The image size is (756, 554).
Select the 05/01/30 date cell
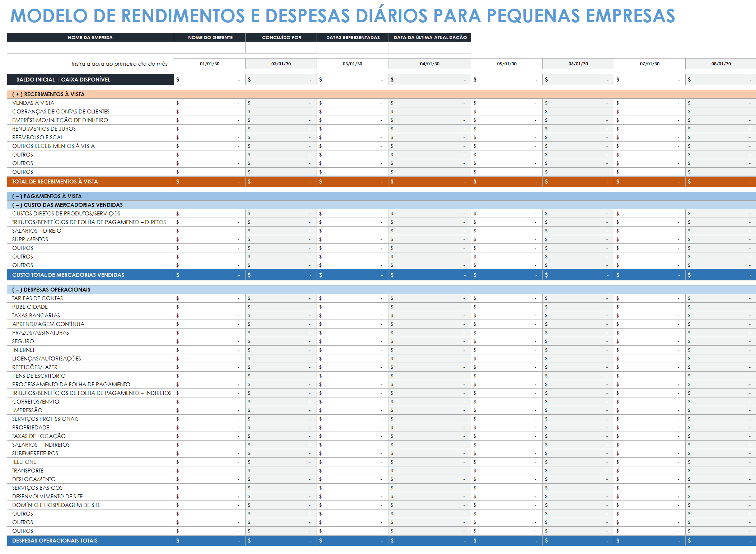point(507,64)
